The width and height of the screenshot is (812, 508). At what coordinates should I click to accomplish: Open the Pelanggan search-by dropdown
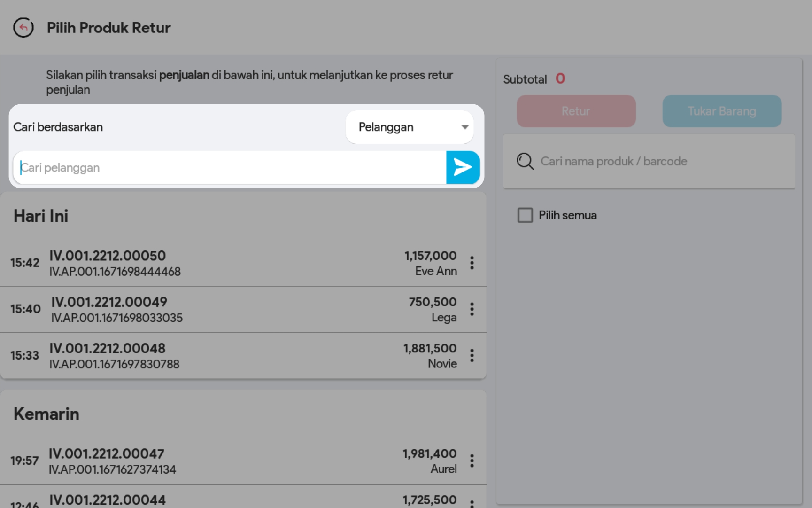[409, 127]
